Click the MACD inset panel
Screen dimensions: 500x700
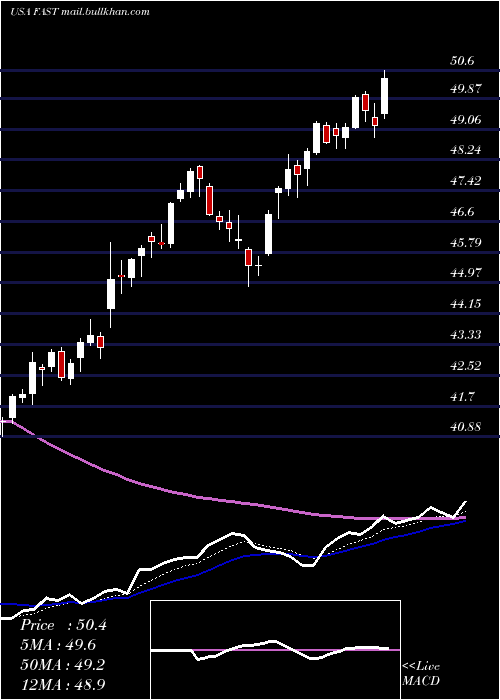(275, 650)
